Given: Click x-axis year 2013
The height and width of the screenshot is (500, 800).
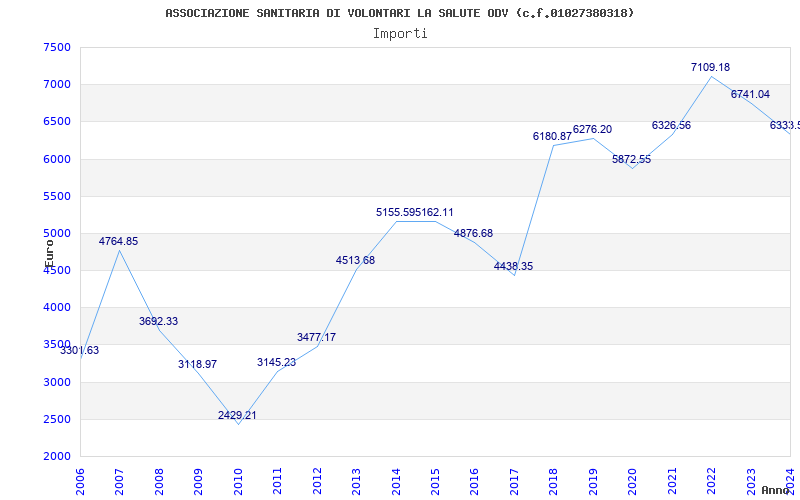Looking at the screenshot, I should (356, 481).
